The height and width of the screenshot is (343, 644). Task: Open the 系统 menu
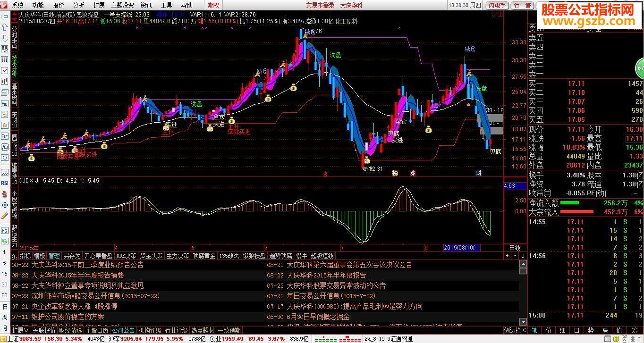(17, 5)
